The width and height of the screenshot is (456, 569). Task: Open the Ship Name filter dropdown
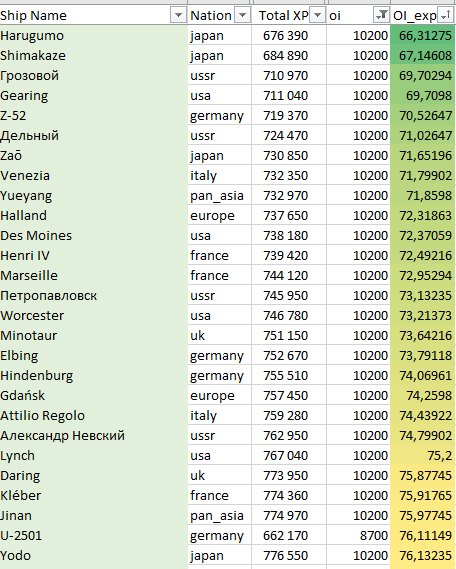[178, 15]
